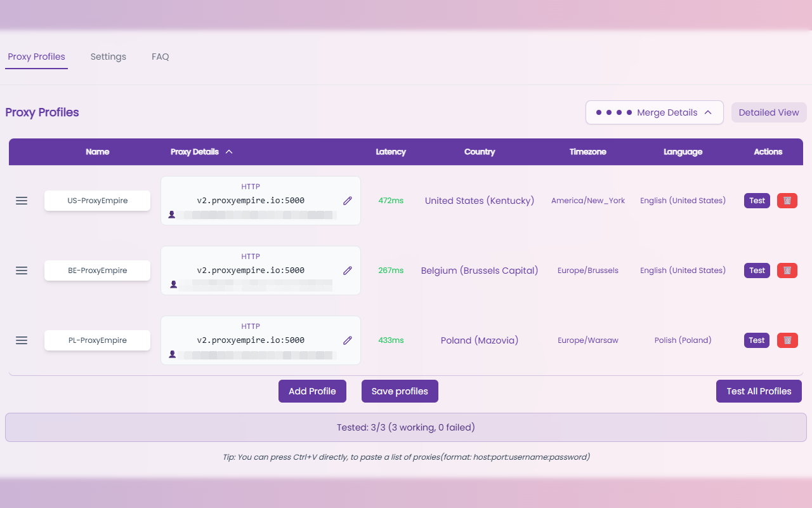Click the Add Profile button
This screenshot has height=508, width=812.
[x=312, y=391]
